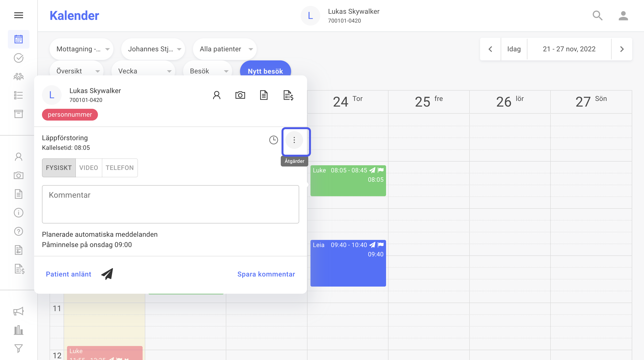Click Spara kommentar link
The height and width of the screenshot is (360, 644).
click(266, 274)
